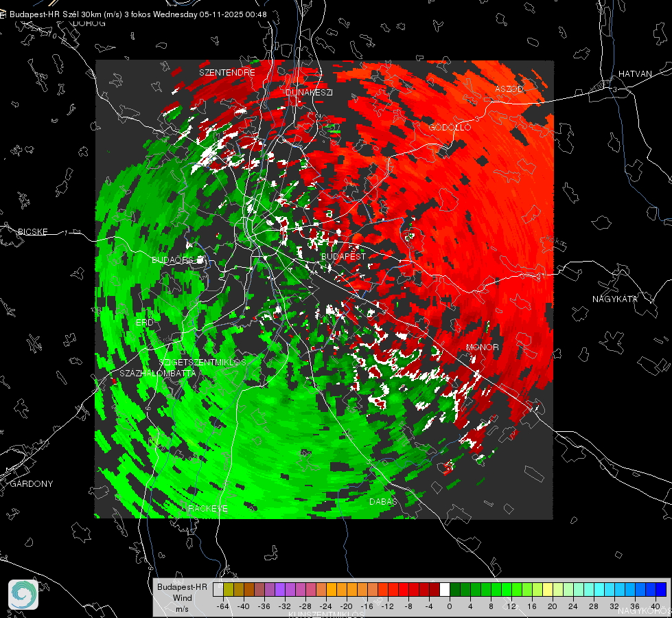Click the BICSKE town label
The width and height of the screenshot is (672, 618).
[32, 231]
